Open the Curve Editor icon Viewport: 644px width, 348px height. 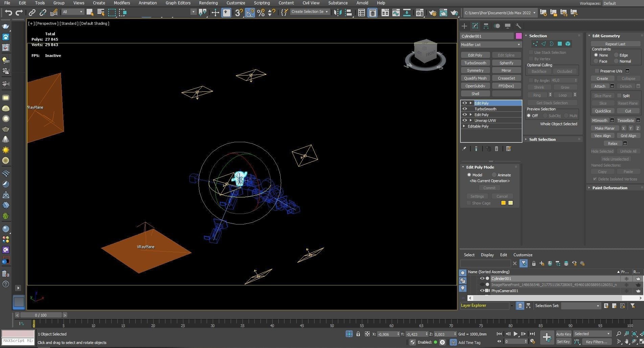point(396,13)
